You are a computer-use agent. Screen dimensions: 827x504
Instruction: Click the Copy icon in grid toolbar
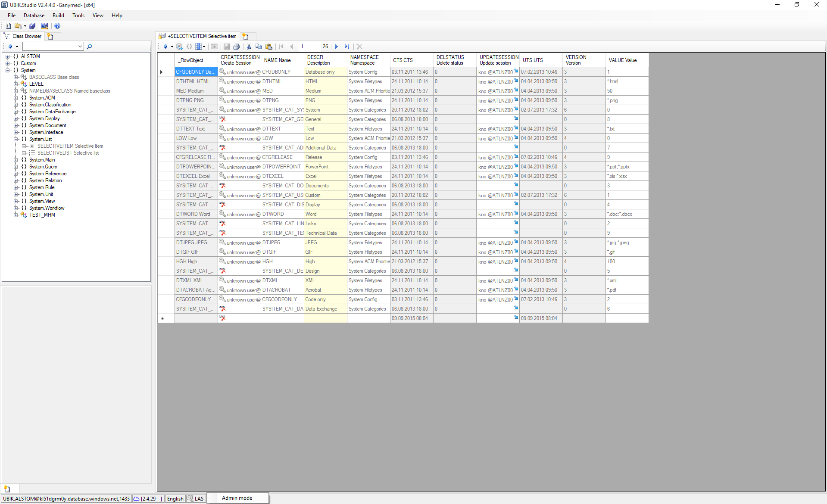(259, 47)
